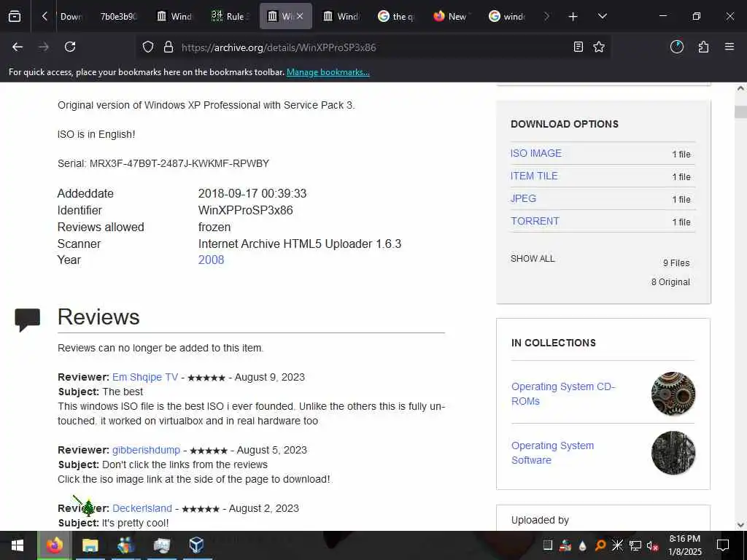The height and width of the screenshot is (560, 747).
Task: Switch to the 7b0e3b90 tab
Action: [118, 16]
